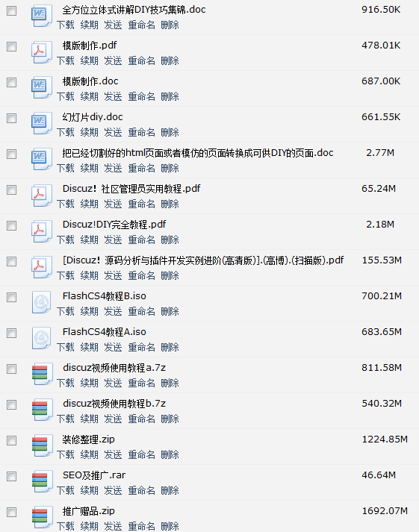The image size is (419, 532).
Task: Click the disc icon for FlashCS4教程B.iso
Action: pyautogui.click(x=42, y=302)
